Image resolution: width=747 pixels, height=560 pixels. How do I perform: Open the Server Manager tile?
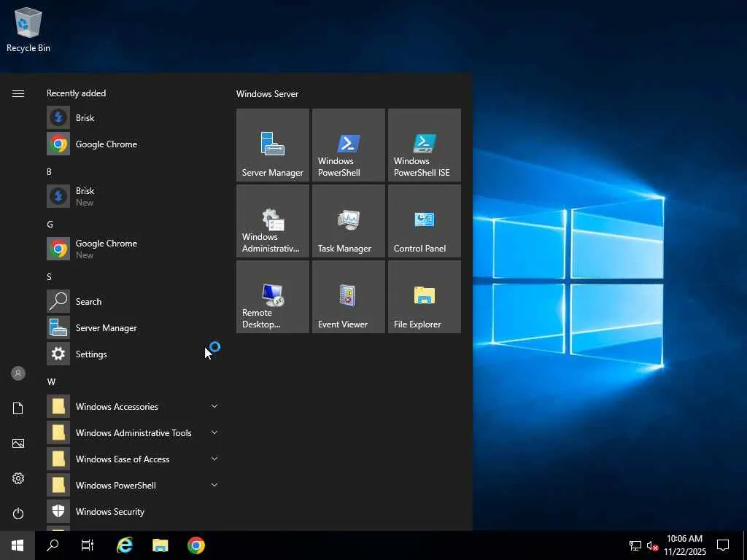[x=273, y=145]
